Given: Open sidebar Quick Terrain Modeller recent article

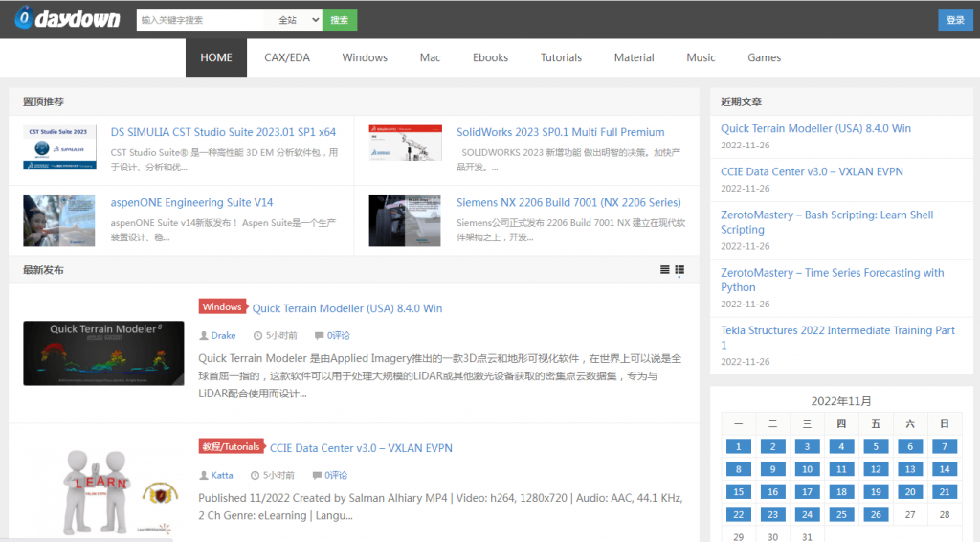Looking at the screenshot, I should click(x=815, y=128).
